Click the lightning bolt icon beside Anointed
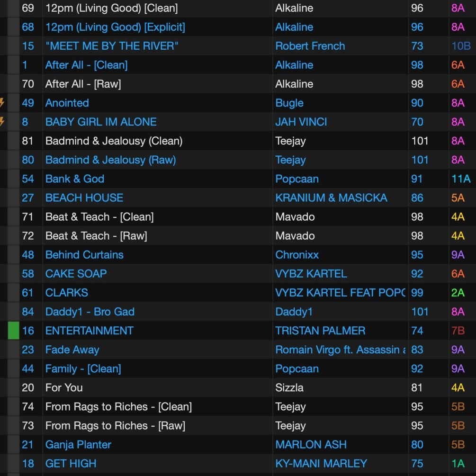Viewport: 476px width, 476px height. click(x=2, y=103)
